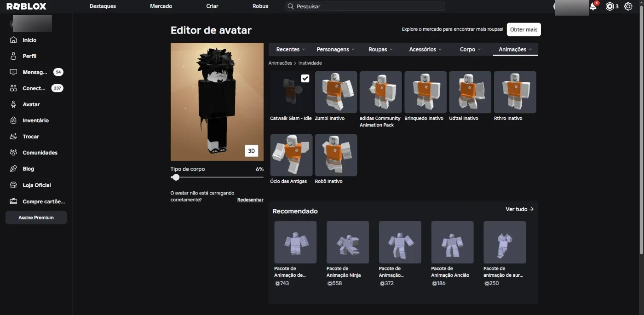Expand the Acessórios dropdown

click(x=425, y=50)
